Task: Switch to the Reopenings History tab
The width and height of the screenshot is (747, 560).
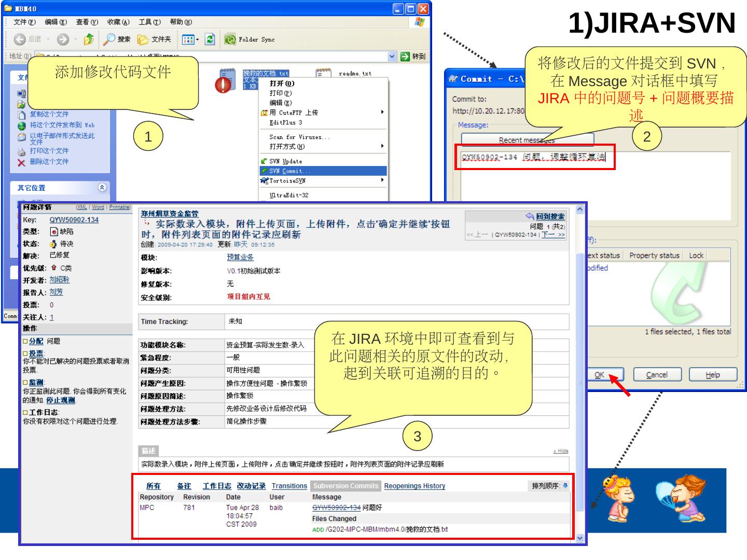Action: (414, 486)
